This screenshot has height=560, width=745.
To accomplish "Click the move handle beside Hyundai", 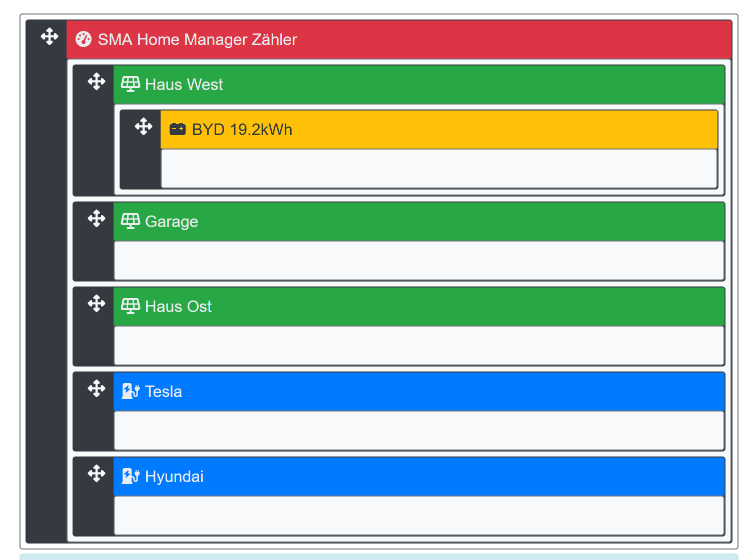I will pos(97,473).
